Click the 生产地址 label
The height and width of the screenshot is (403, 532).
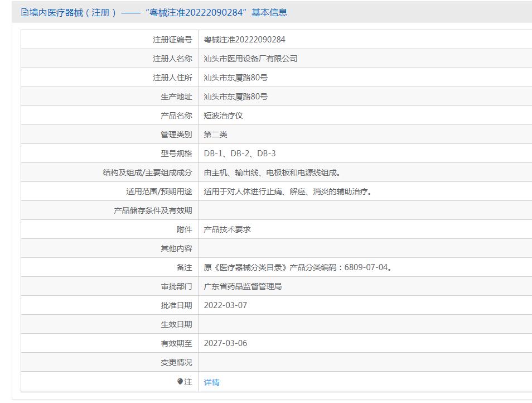[176, 97]
